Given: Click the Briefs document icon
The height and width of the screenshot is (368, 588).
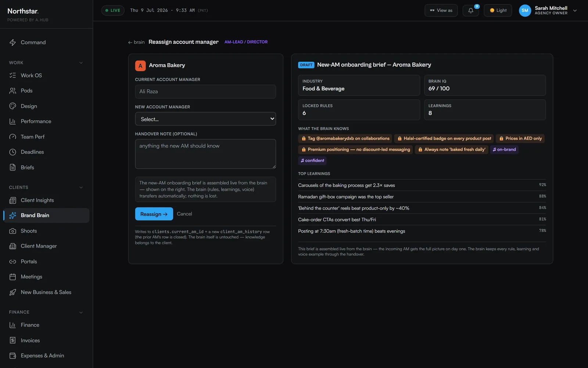Looking at the screenshot, I should click(x=12, y=167).
